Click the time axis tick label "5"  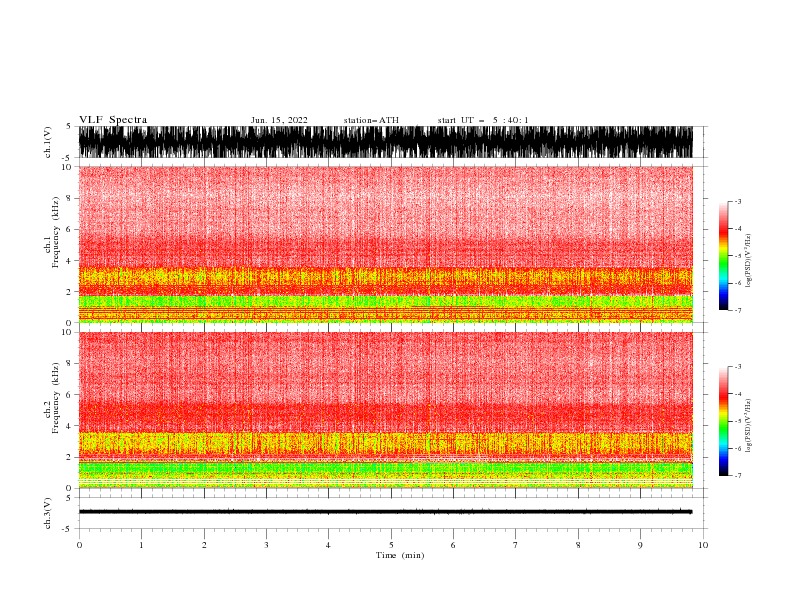coord(391,545)
